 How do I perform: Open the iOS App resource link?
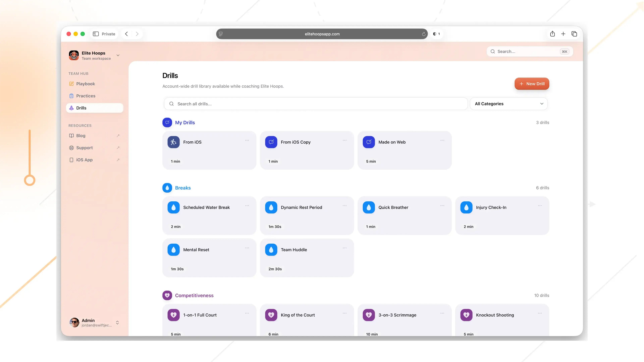point(94,160)
